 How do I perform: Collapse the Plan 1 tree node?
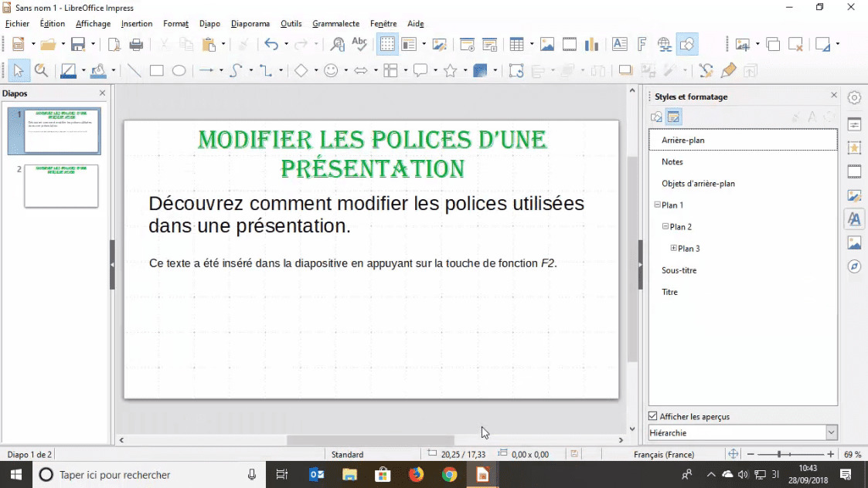tap(657, 205)
